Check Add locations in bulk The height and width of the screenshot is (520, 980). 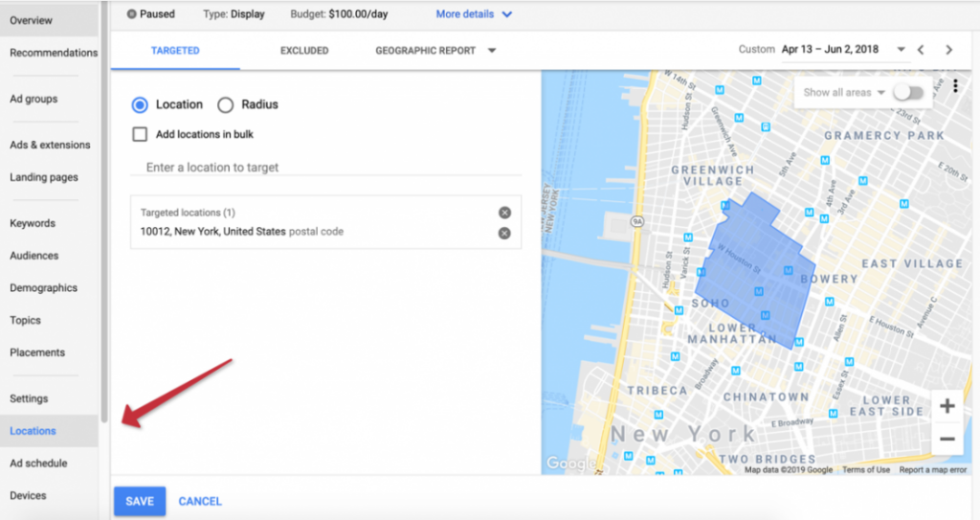point(140,134)
